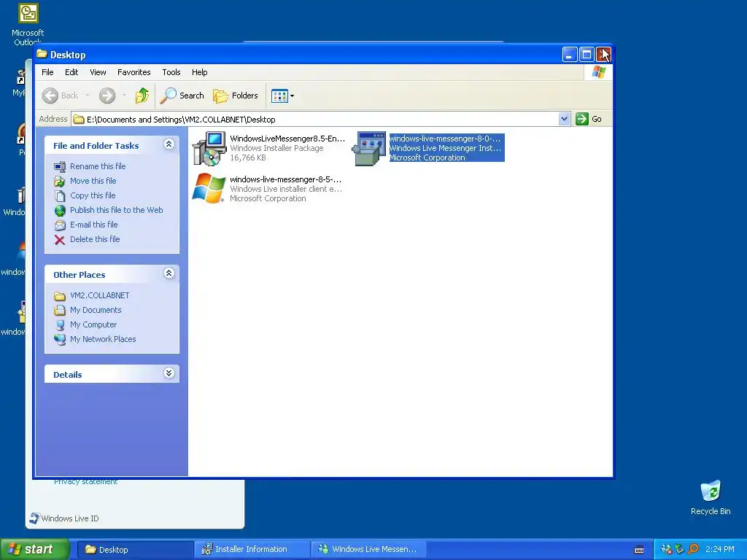Image resolution: width=747 pixels, height=560 pixels.
Task: Go up one folder level
Action: click(142, 96)
